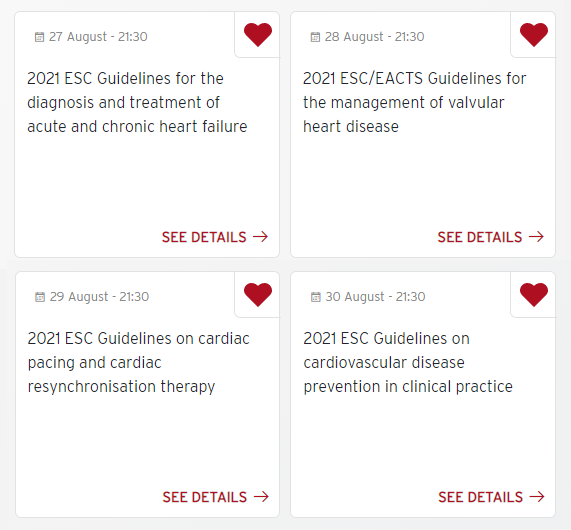Toggle favorite heart on valvular heart disease card
This screenshot has width=571, height=530.
534,35
